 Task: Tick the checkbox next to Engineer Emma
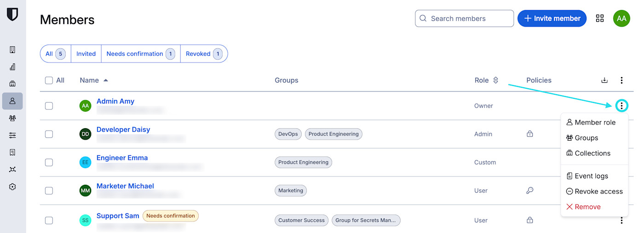49,163
